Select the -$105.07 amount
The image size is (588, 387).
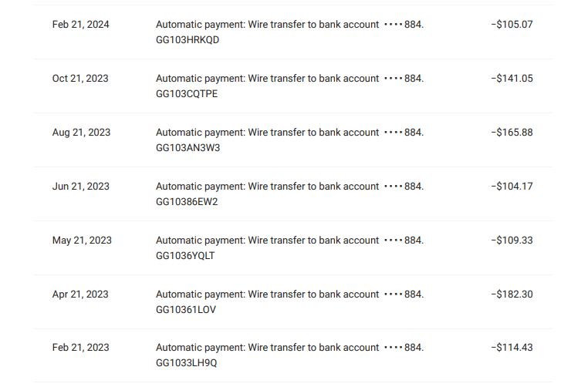512,25
